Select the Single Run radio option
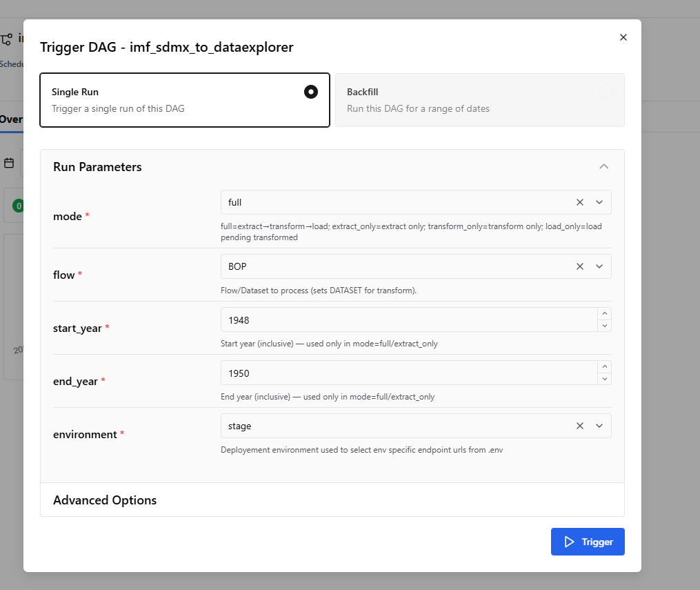The image size is (700, 590). pos(311,92)
